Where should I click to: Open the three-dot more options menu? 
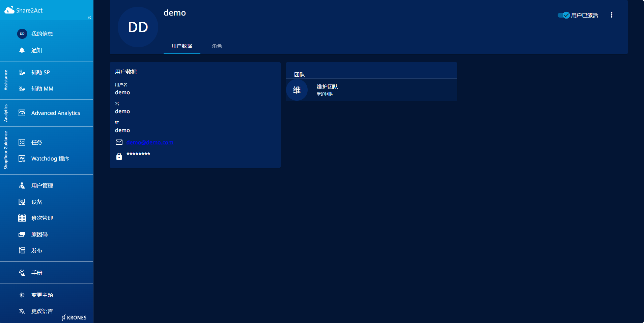[611, 15]
